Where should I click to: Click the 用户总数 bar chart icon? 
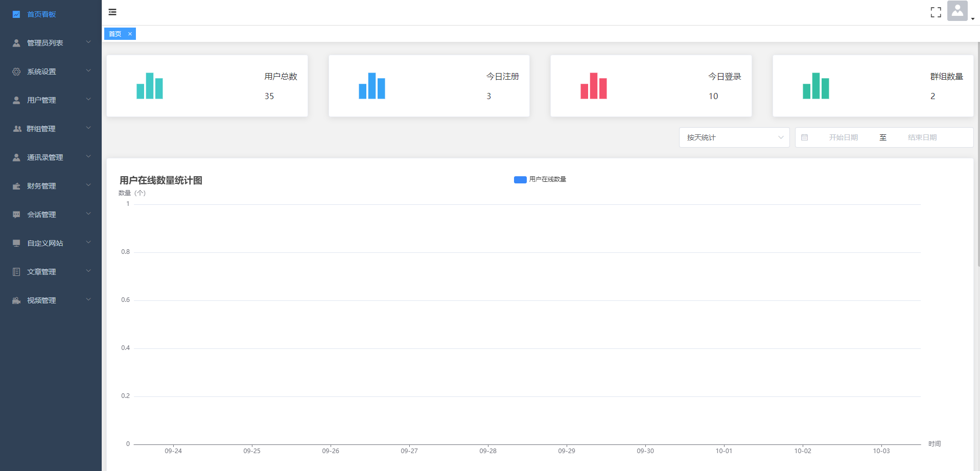[150, 86]
